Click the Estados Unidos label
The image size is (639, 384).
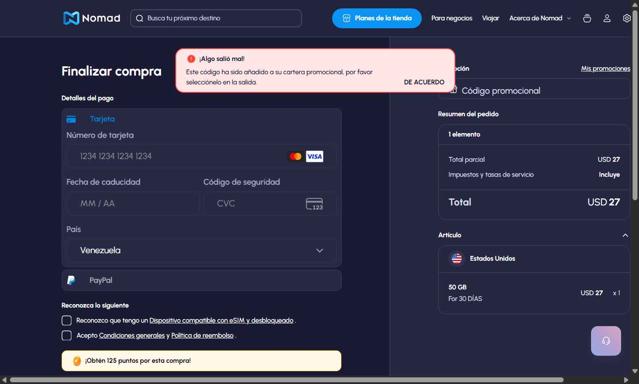coord(492,258)
